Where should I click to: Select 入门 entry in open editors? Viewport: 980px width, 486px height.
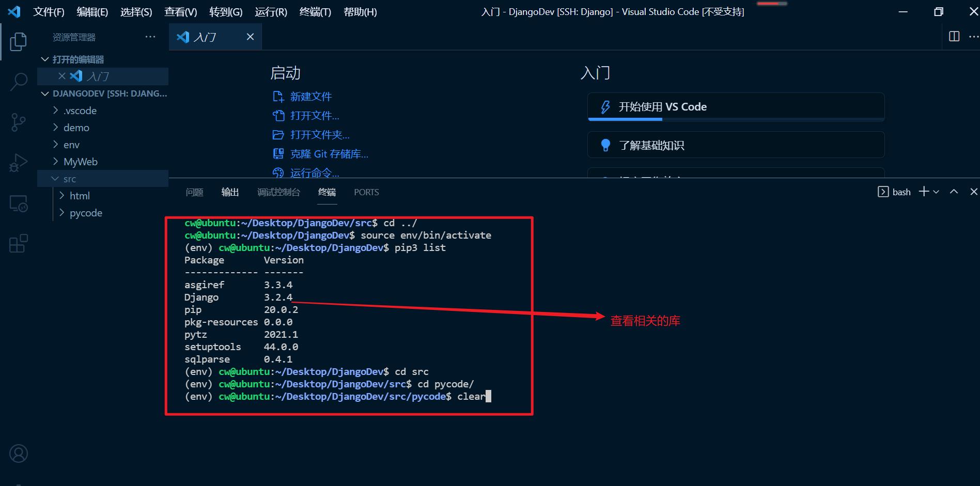pyautogui.click(x=103, y=76)
